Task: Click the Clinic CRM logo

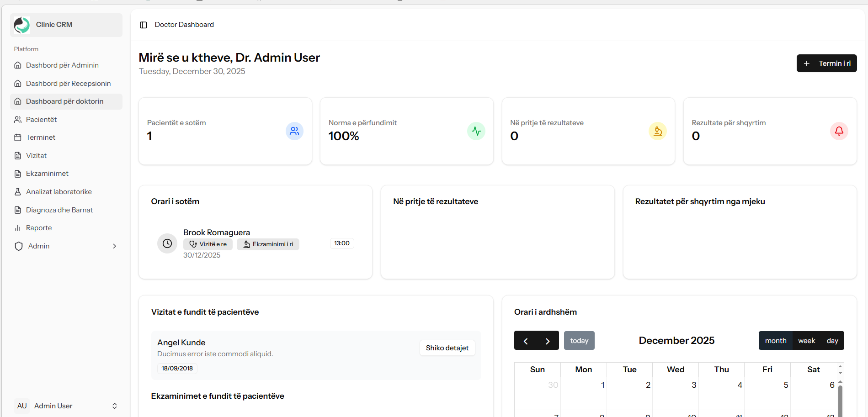Action: pyautogui.click(x=22, y=25)
